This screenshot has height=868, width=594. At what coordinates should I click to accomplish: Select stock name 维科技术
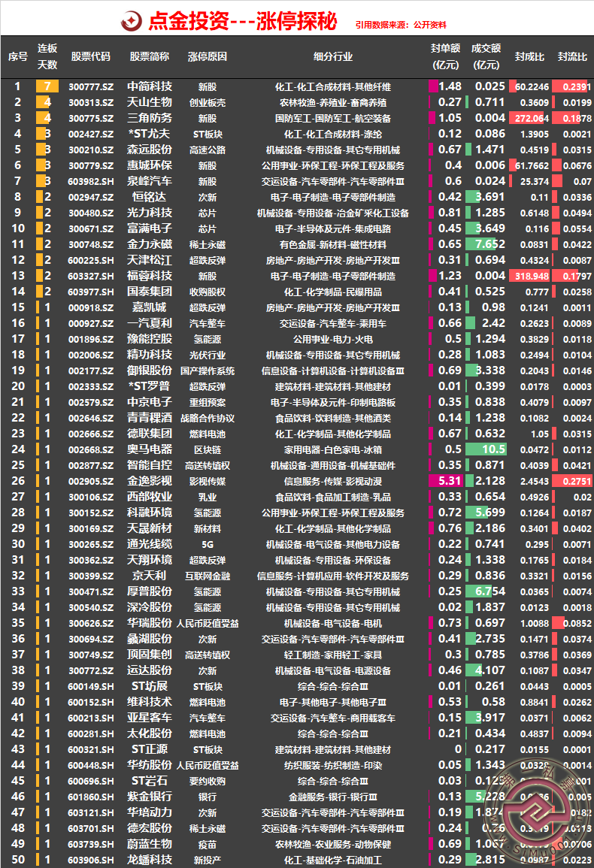click(150, 702)
